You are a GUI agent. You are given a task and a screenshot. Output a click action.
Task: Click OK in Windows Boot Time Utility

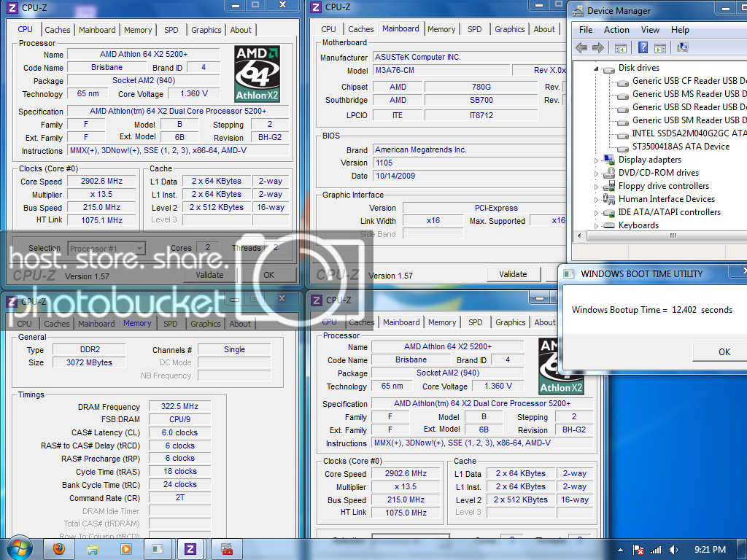click(724, 352)
